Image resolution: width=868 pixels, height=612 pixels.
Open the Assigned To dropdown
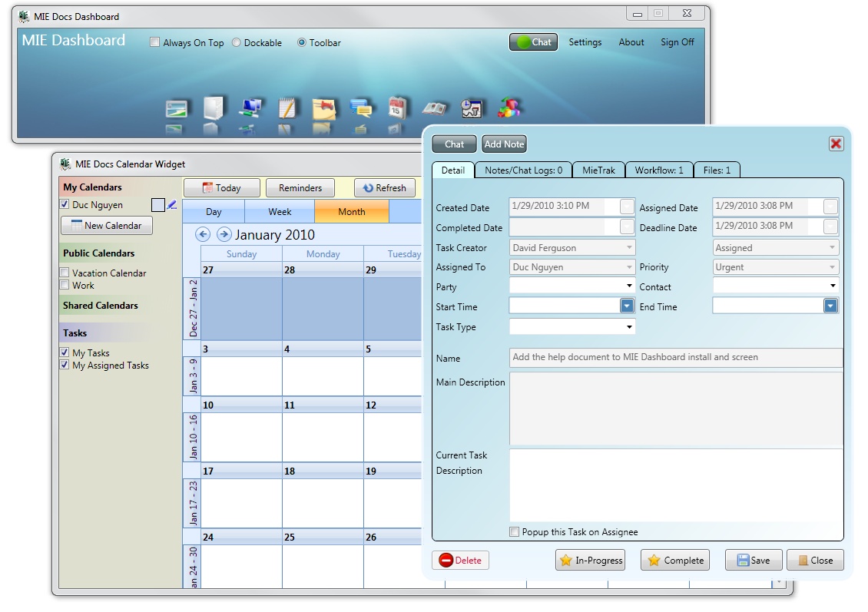[572, 266]
